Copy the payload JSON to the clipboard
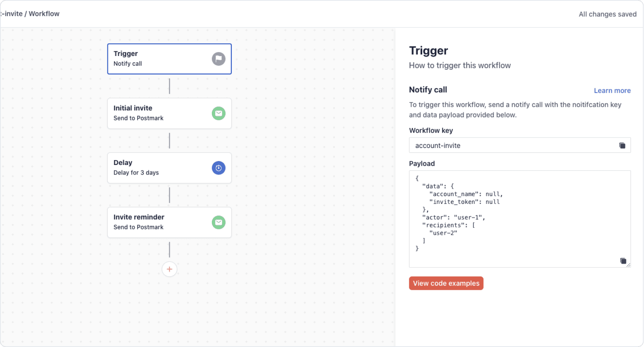Image resolution: width=644 pixels, height=347 pixels. pyautogui.click(x=623, y=261)
